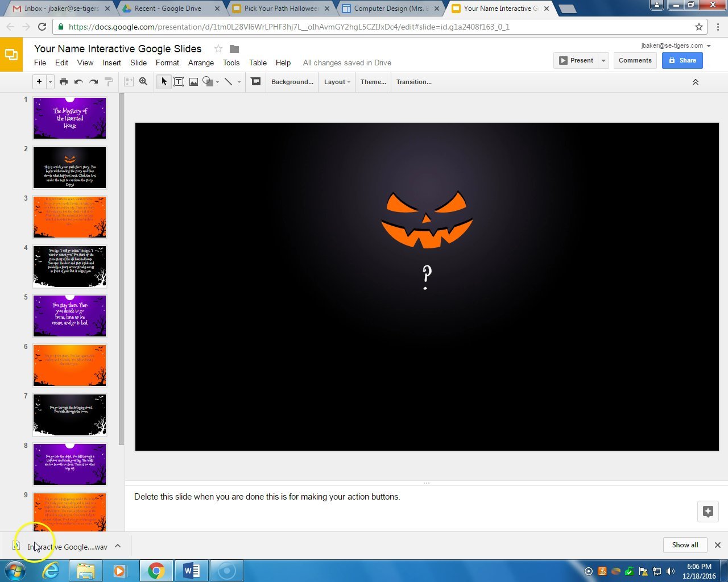Collapse the toolbar with double chevron
The width and height of the screenshot is (728, 582).
(x=695, y=82)
